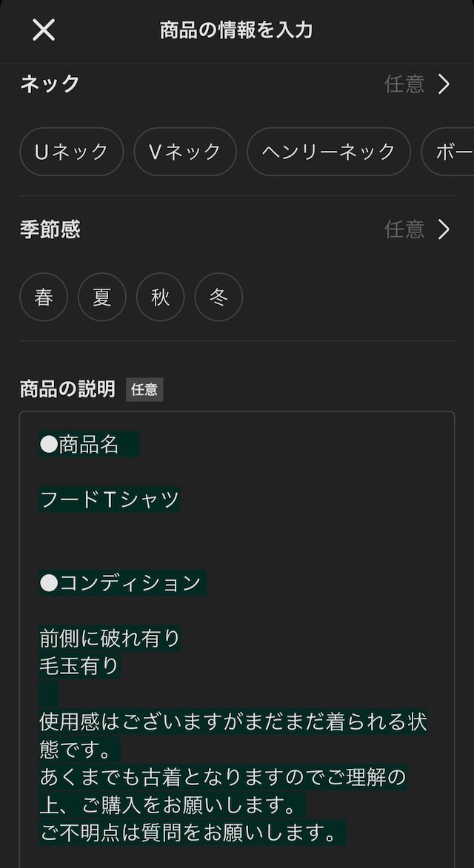Image resolution: width=474 pixels, height=868 pixels.
Task: Tap the 商品の情報を入力 header title
Action: tap(237, 30)
